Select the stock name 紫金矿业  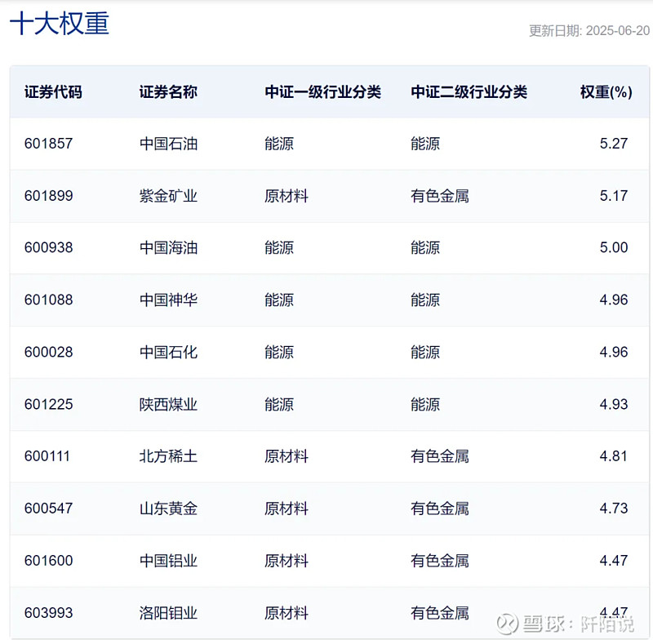click(168, 196)
